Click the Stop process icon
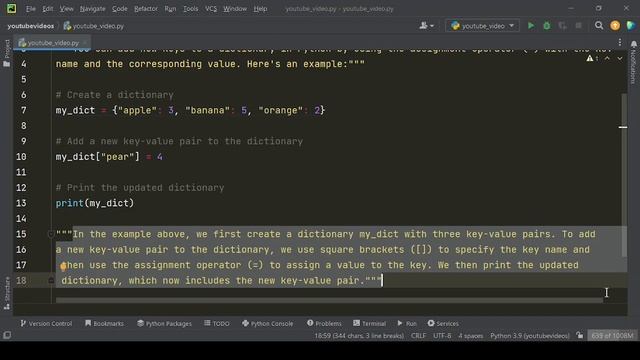640x360 pixels. pyautogui.click(x=578, y=26)
